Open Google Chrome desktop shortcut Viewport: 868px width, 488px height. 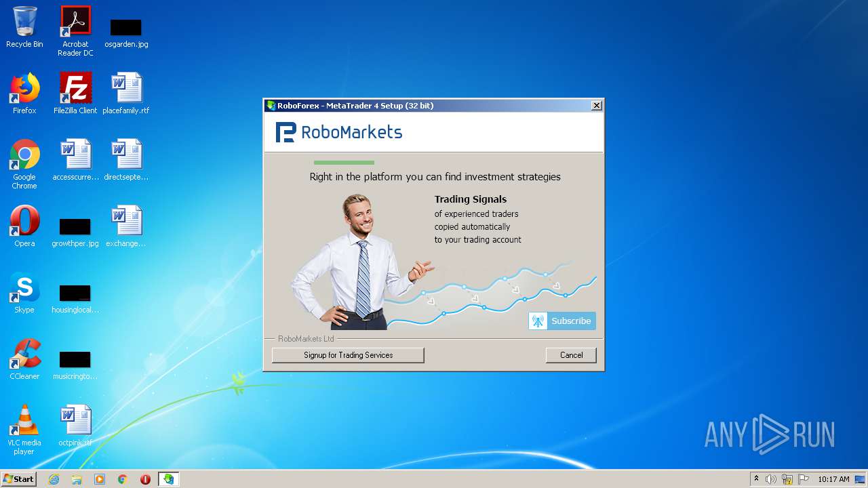[24, 164]
